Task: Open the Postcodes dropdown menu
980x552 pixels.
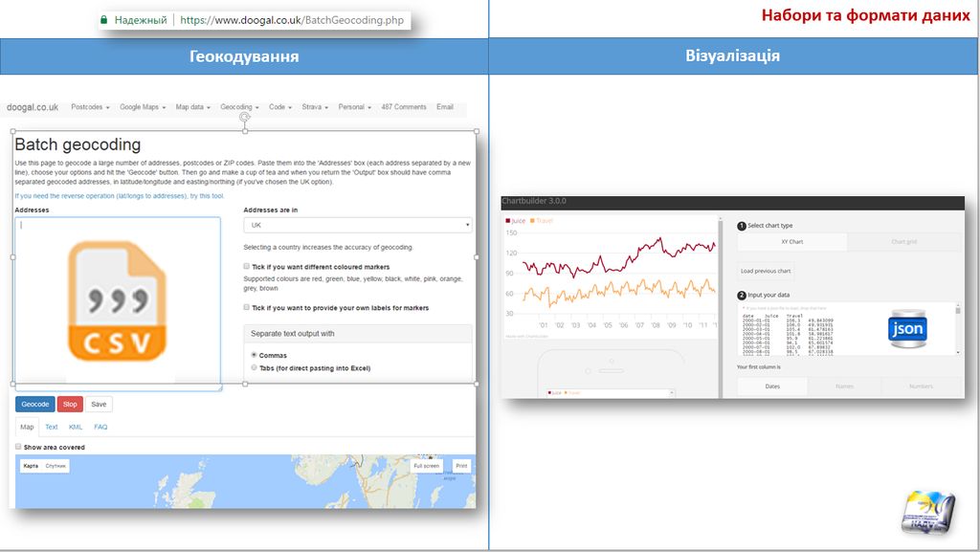Action: (90, 107)
